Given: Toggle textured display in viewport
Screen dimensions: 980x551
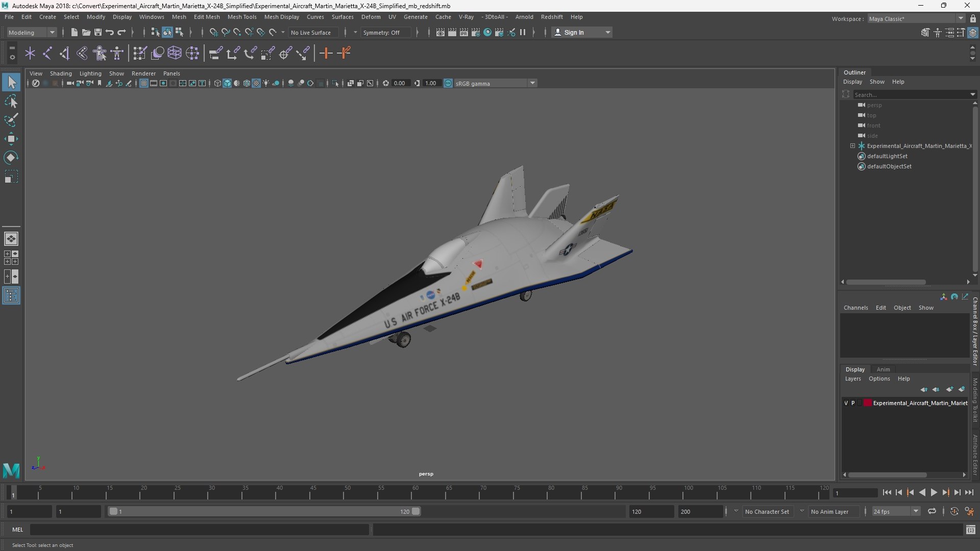Looking at the screenshot, I should (256, 83).
